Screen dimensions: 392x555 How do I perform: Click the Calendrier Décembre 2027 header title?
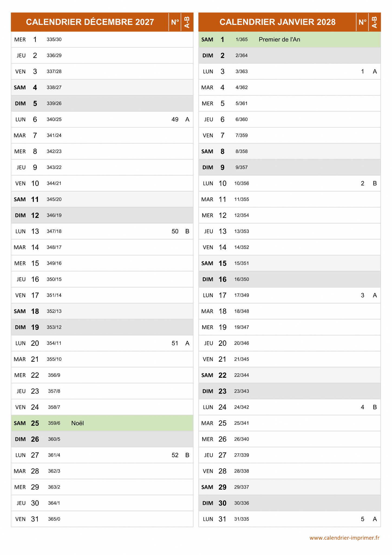(90, 22)
